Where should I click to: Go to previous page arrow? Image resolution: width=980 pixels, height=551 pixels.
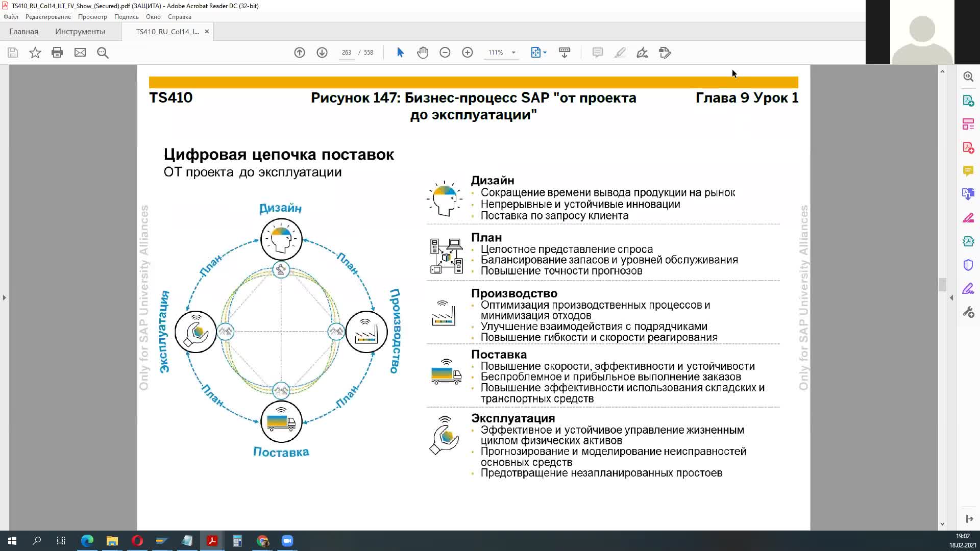[300, 53]
